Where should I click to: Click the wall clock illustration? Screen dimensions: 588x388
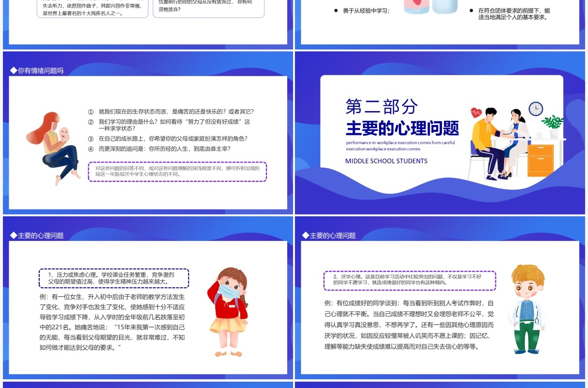coord(536,109)
